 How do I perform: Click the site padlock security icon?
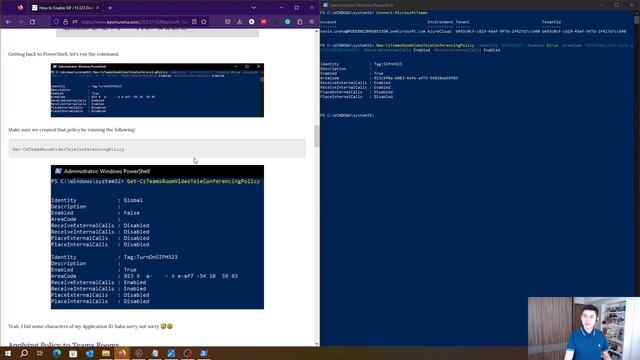click(65, 22)
